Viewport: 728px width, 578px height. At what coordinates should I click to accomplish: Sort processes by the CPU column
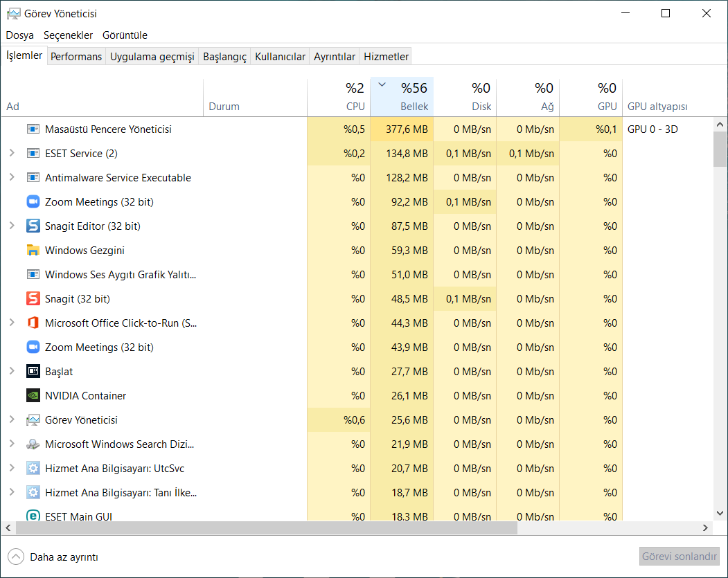click(339, 97)
